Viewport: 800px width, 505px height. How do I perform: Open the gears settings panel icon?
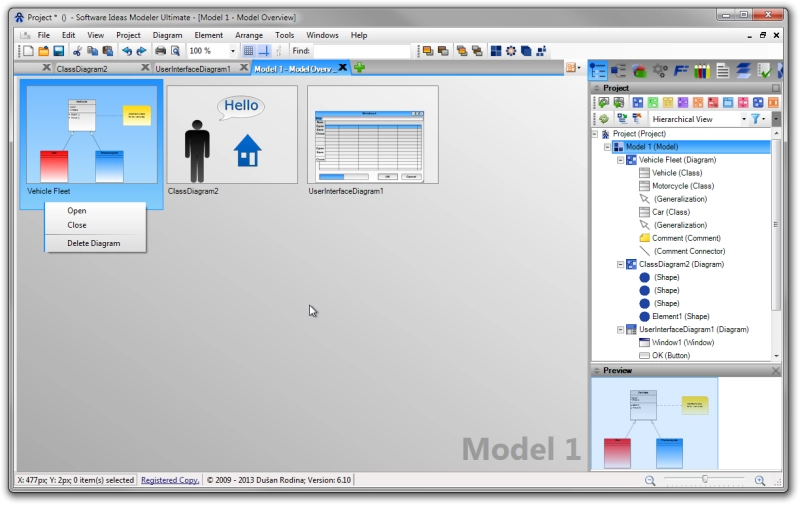click(660, 70)
